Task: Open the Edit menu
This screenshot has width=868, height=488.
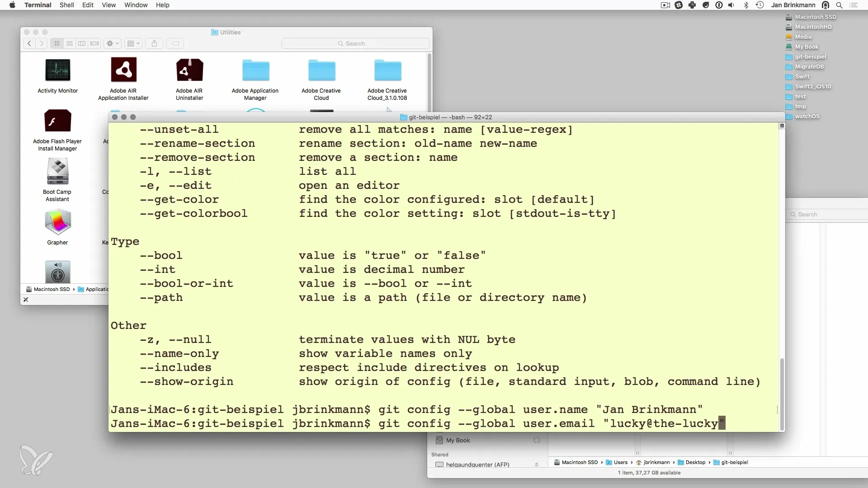Action: [88, 5]
